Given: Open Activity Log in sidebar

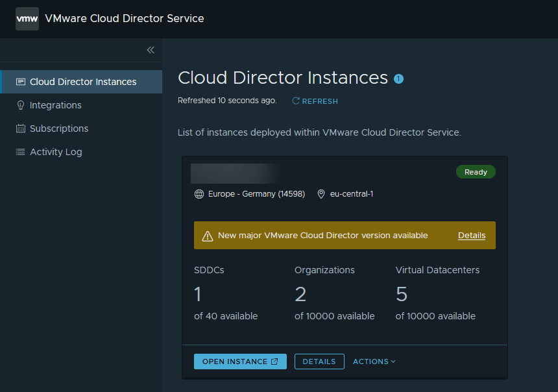Looking at the screenshot, I should [x=56, y=152].
